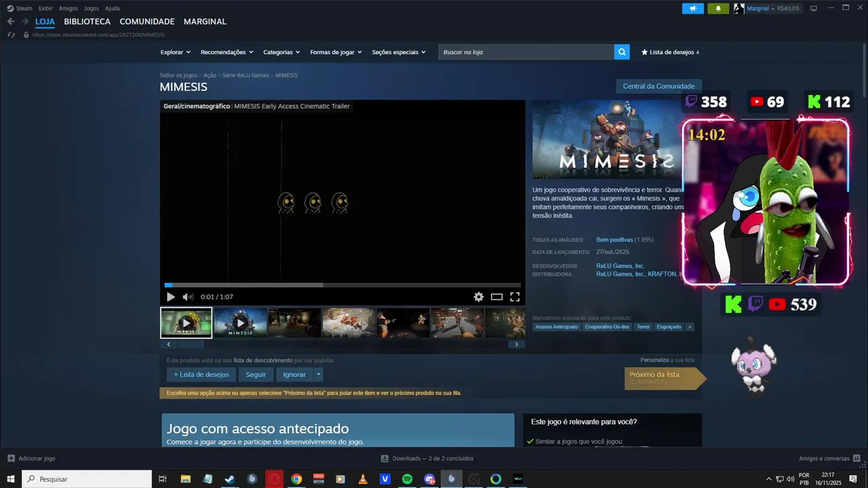Click the Ignorar button
868x488 pixels.
(x=294, y=374)
